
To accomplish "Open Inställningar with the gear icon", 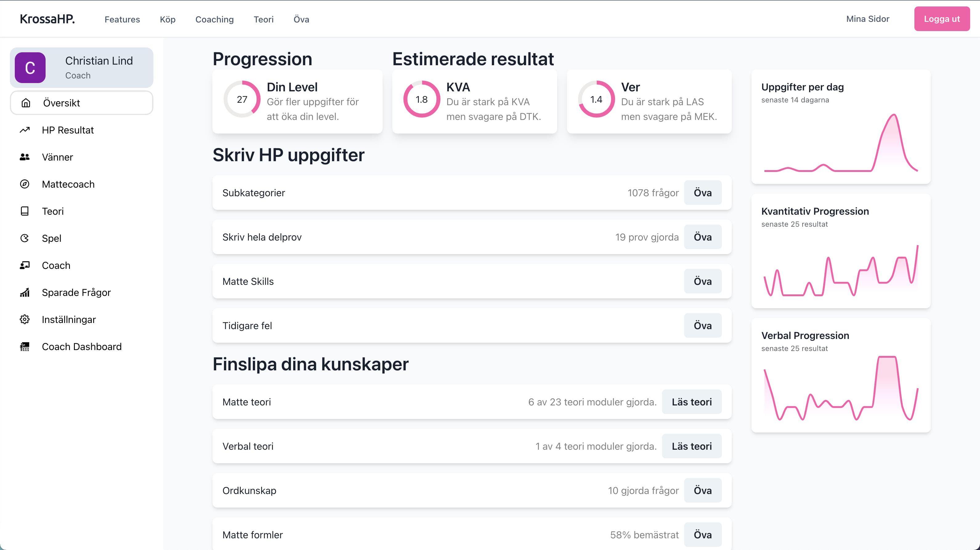I will (x=25, y=319).
